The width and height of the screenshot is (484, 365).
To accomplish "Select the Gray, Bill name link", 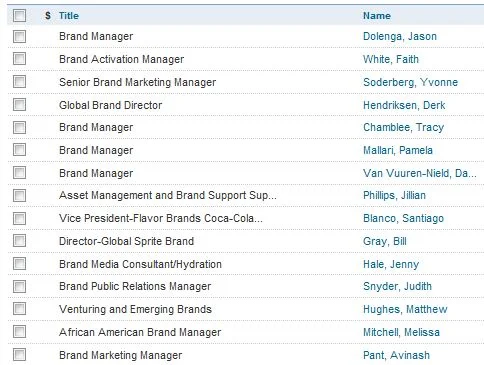I will (385, 241).
